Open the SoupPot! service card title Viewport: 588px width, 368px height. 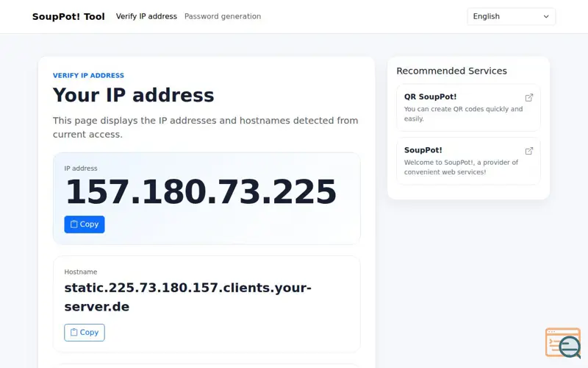[x=423, y=150]
